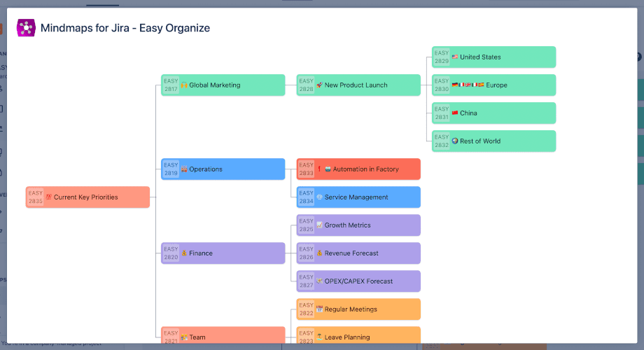Click the globe icon on Service Management

(x=319, y=197)
